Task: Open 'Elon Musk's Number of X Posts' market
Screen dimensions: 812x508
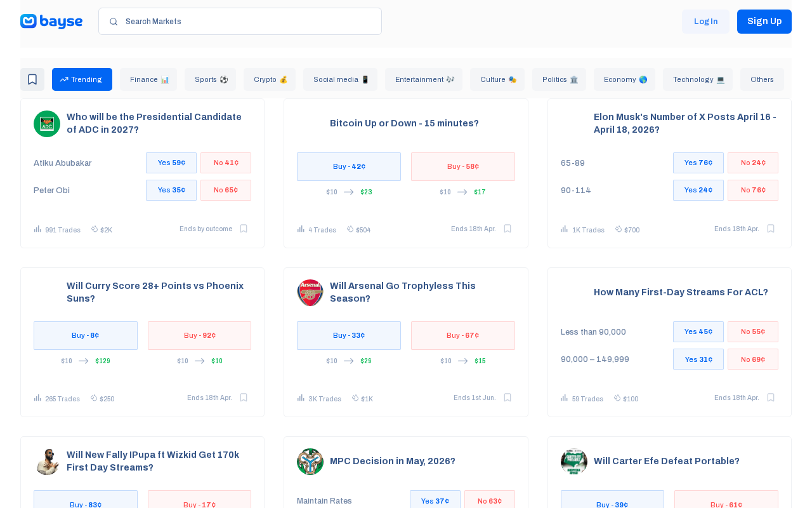Action: [685, 124]
